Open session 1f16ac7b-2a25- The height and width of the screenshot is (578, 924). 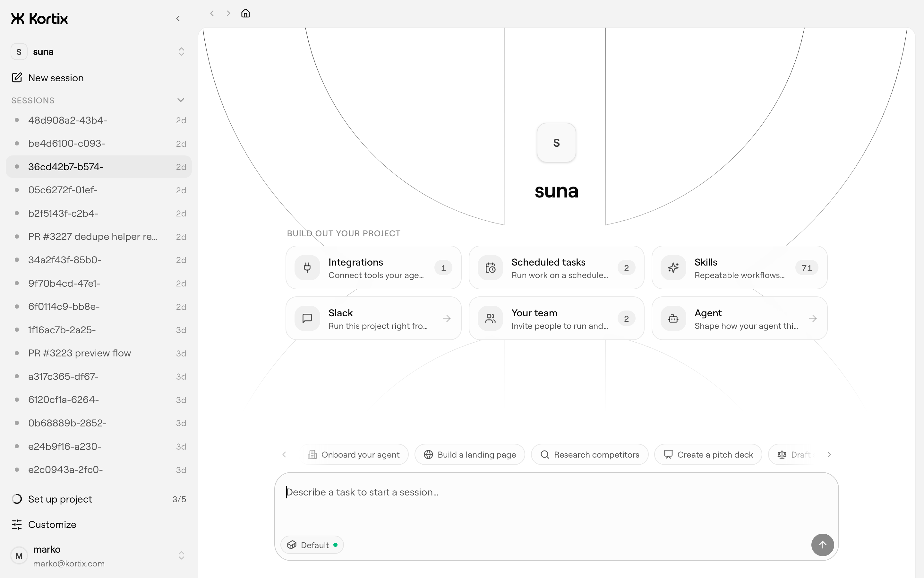(x=98, y=330)
